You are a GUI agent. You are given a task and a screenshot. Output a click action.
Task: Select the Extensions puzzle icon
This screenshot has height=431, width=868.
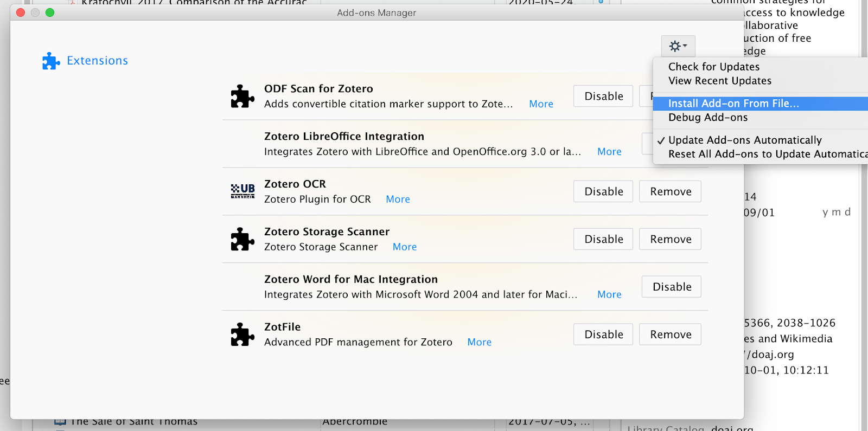(x=51, y=61)
